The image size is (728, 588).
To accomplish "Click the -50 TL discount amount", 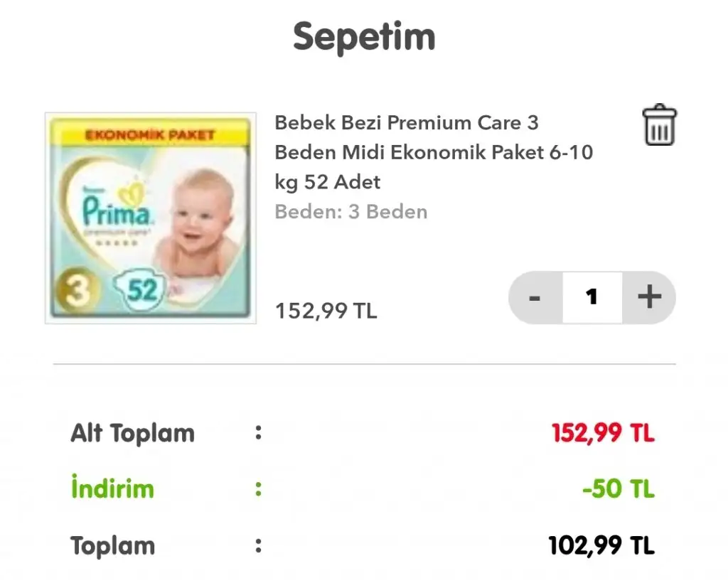I will [x=618, y=489].
